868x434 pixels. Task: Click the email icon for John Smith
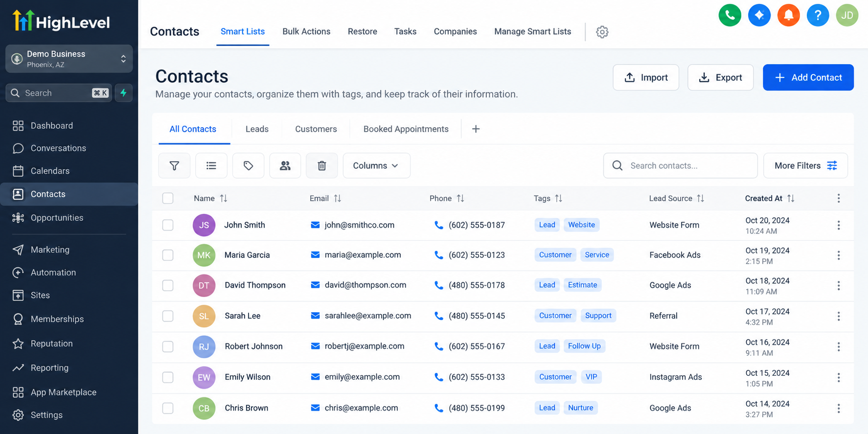(315, 225)
